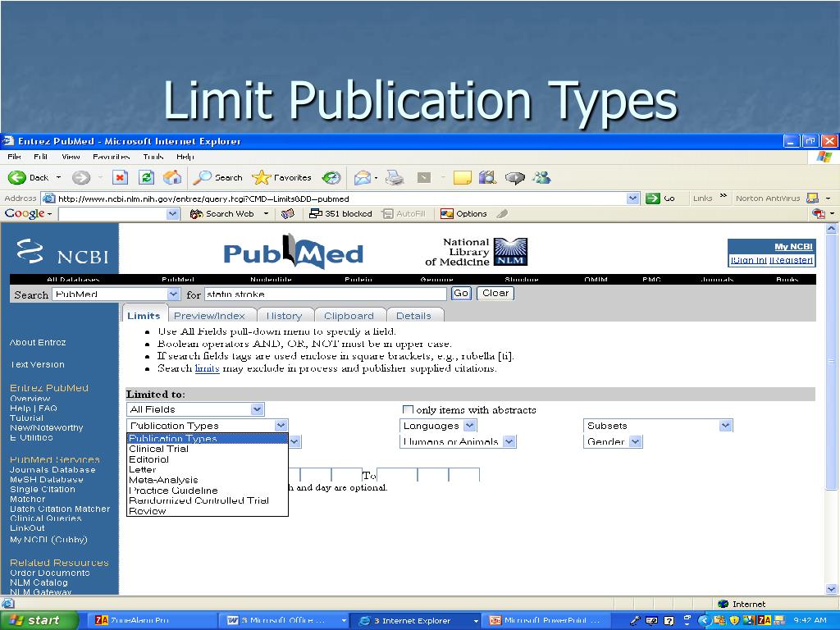This screenshot has width=840, height=630.
Task: Check only items with abstracts
Action: coord(408,410)
